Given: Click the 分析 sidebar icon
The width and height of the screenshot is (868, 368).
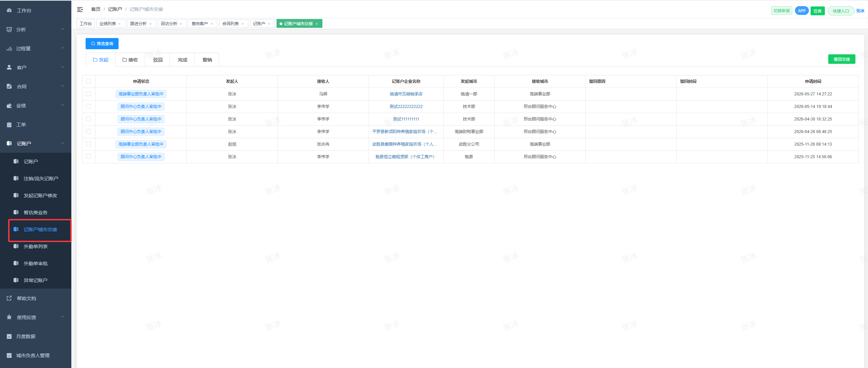Looking at the screenshot, I should (9, 30).
